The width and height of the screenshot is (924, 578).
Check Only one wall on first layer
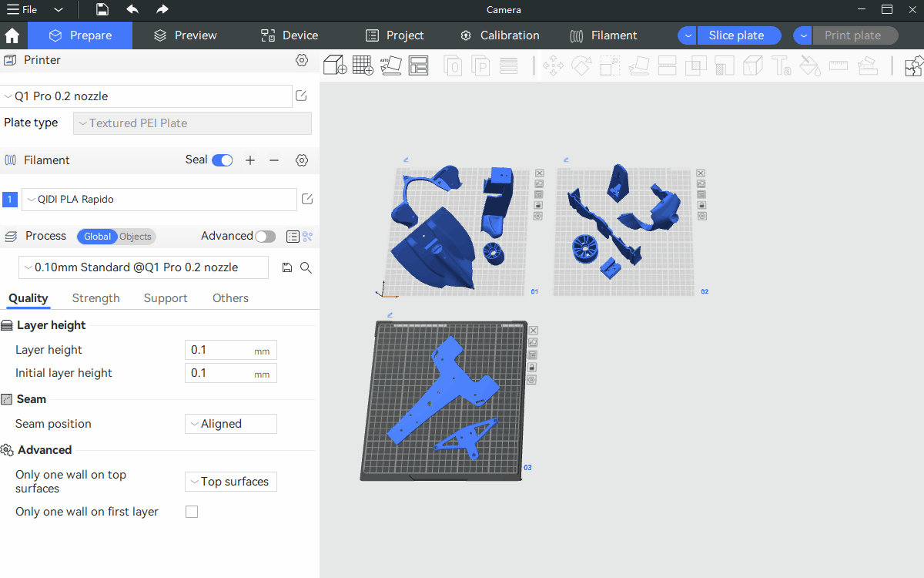click(192, 512)
